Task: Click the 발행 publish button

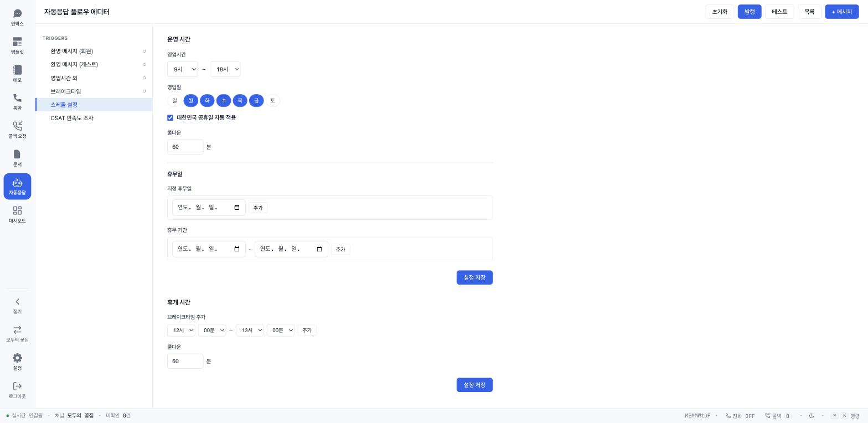Action: pyautogui.click(x=750, y=12)
